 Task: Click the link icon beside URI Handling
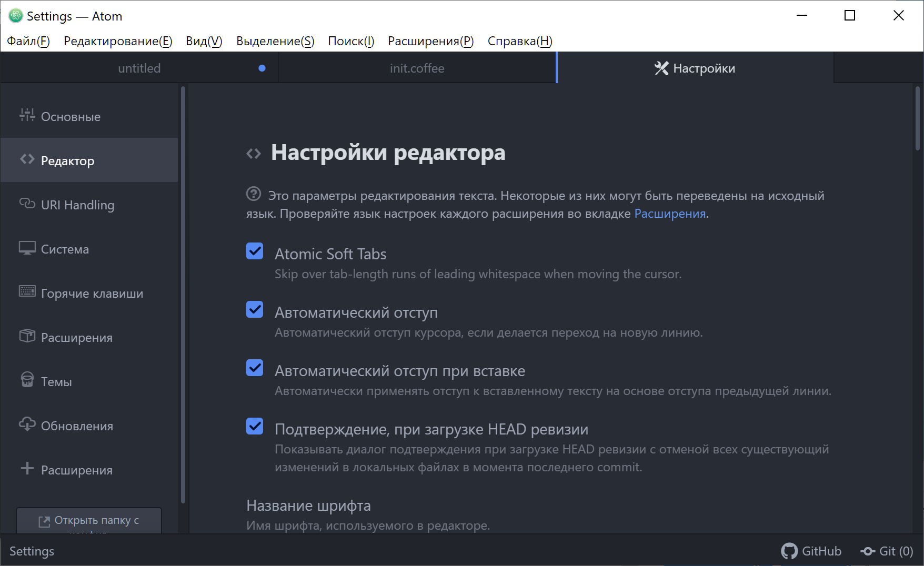click(27, 203)
